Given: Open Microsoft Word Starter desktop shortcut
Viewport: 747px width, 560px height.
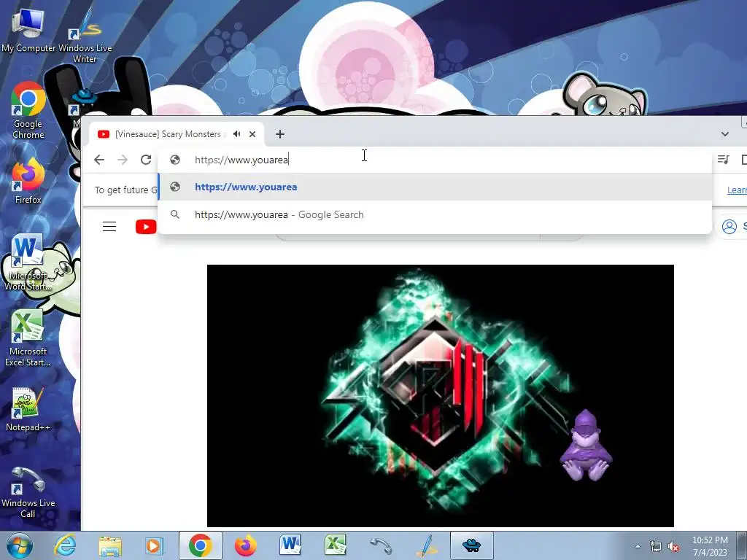Looking at the screenshot, I should tap(28, 262).
